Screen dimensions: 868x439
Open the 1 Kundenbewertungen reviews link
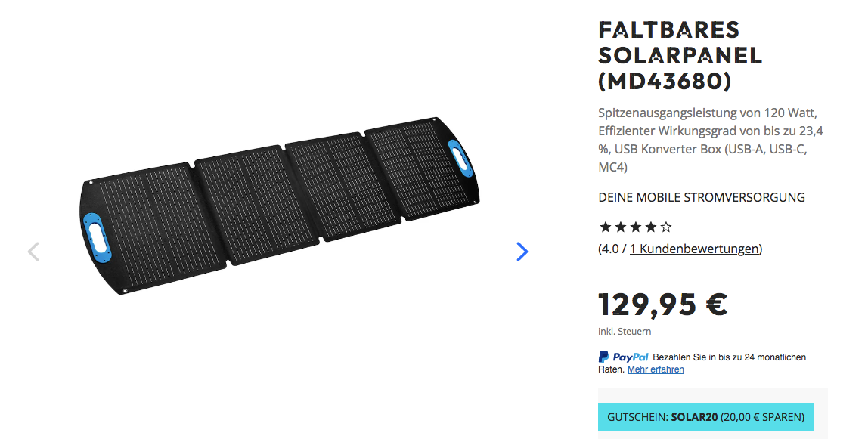[694, 249]
